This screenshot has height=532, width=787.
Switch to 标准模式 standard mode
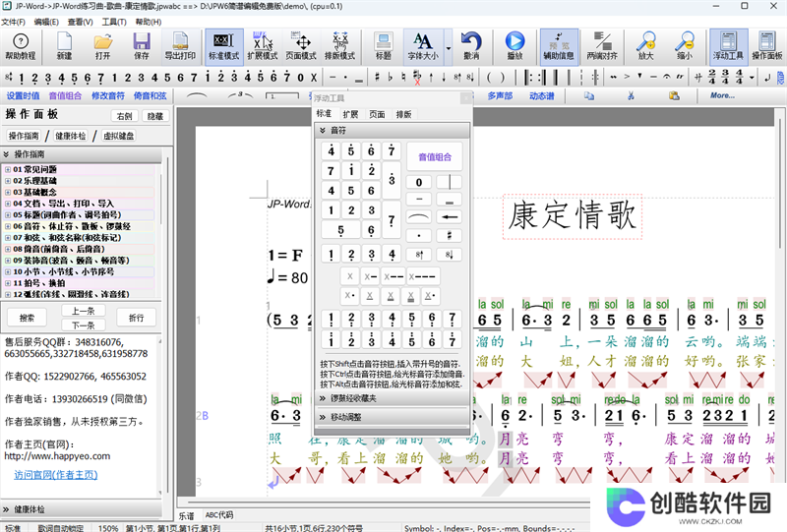tap(224, 46)
